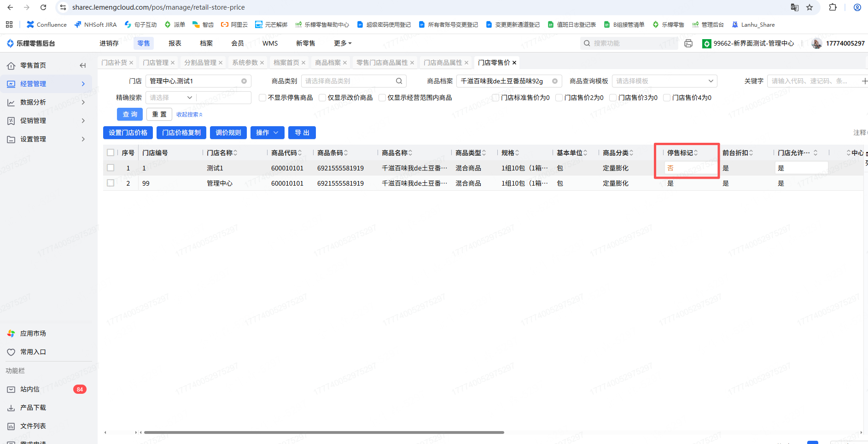This screenshot has height=444, width=868.
Task: Click 设置门店价格 button
Action: tap(128, 133)
